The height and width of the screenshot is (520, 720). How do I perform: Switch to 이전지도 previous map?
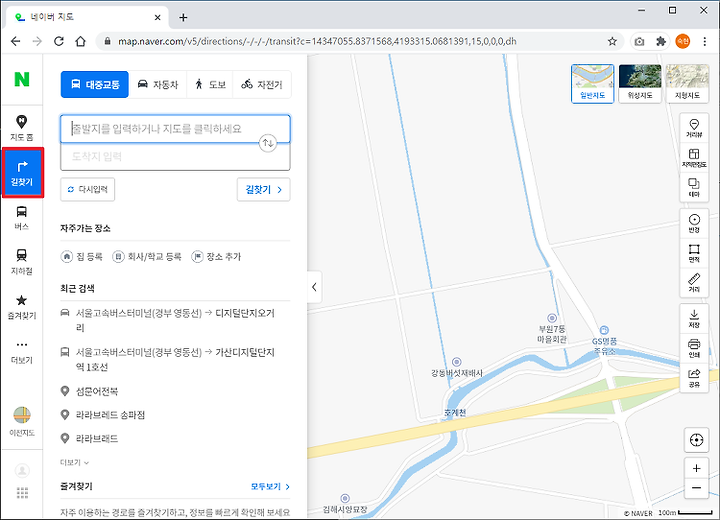(22, 421)
